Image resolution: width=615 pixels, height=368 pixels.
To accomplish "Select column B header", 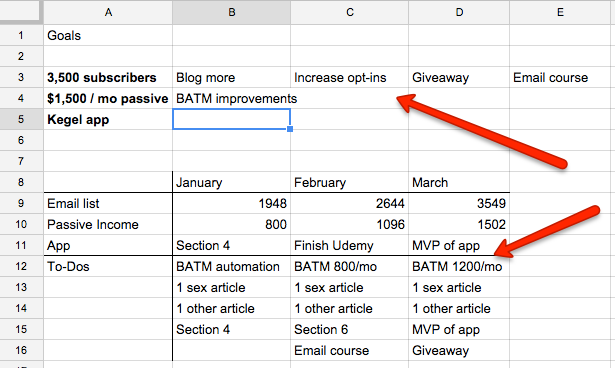I will (x=231, y=12).
